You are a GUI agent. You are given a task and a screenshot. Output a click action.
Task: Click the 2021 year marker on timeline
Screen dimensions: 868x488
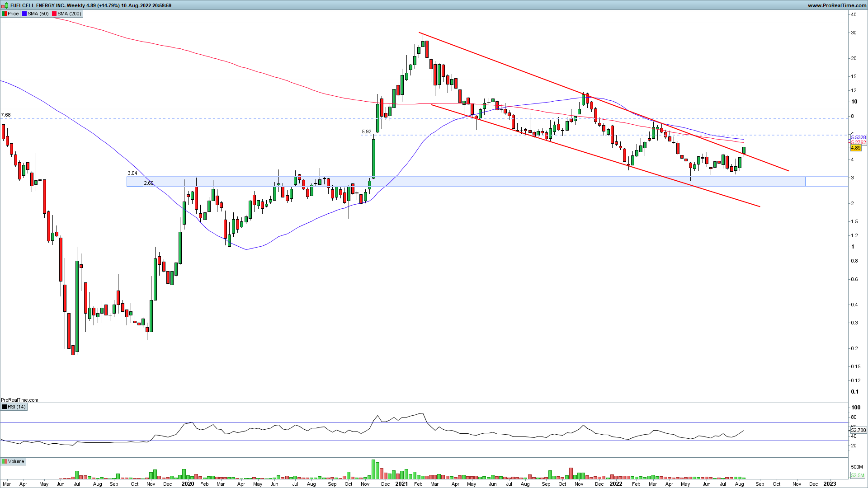401,484
